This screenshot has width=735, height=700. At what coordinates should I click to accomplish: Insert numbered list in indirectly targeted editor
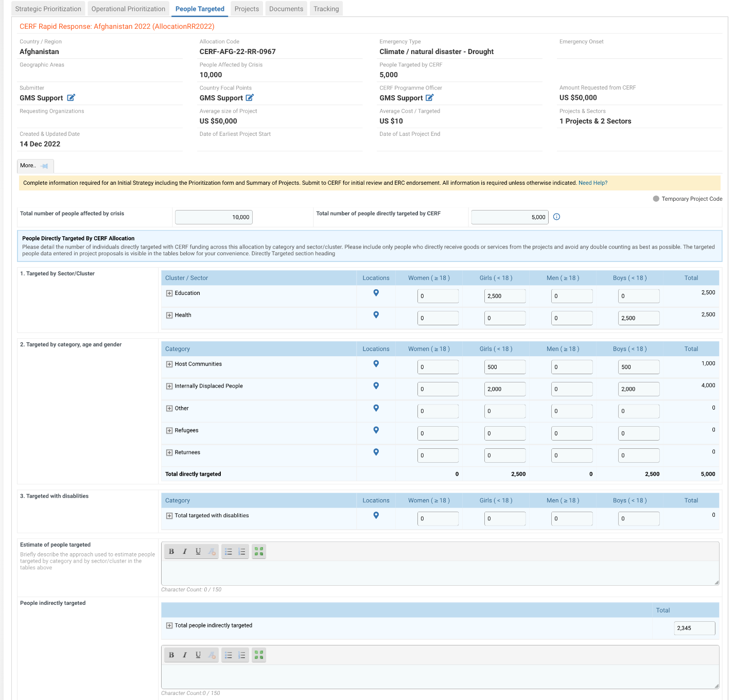[x=242, y=655]
